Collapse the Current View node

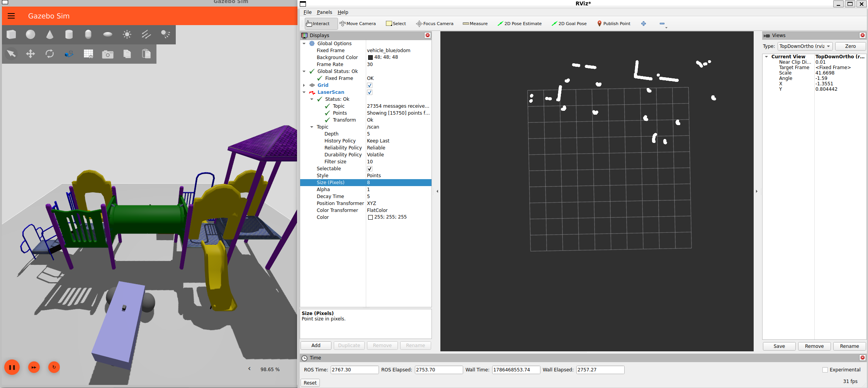[x=766, y=56]
